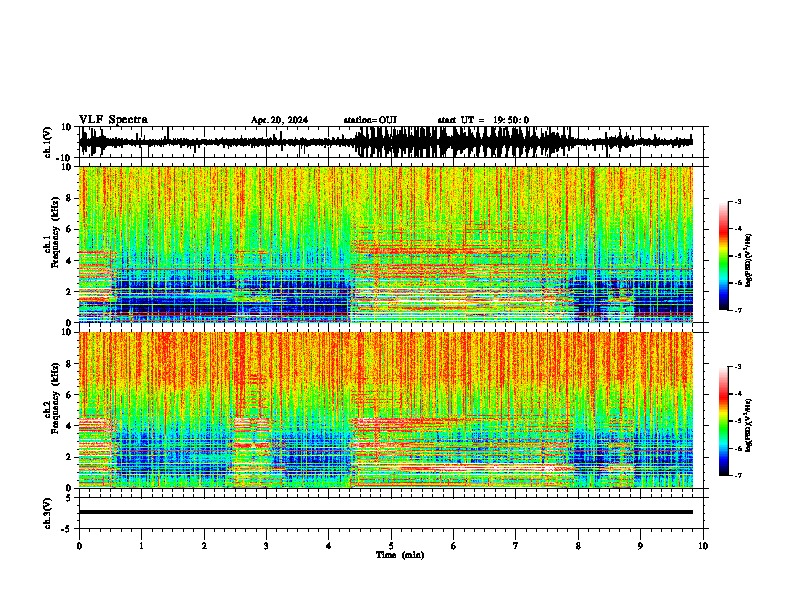
Task: Click the ch.1 color scale bar
Action: [724, 256]
